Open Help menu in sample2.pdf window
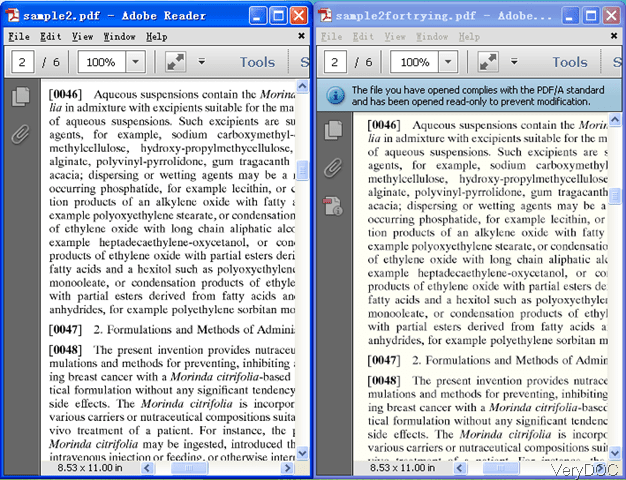Image resolution: width=626 pixels, height=480 pixels. click(156, 37)
